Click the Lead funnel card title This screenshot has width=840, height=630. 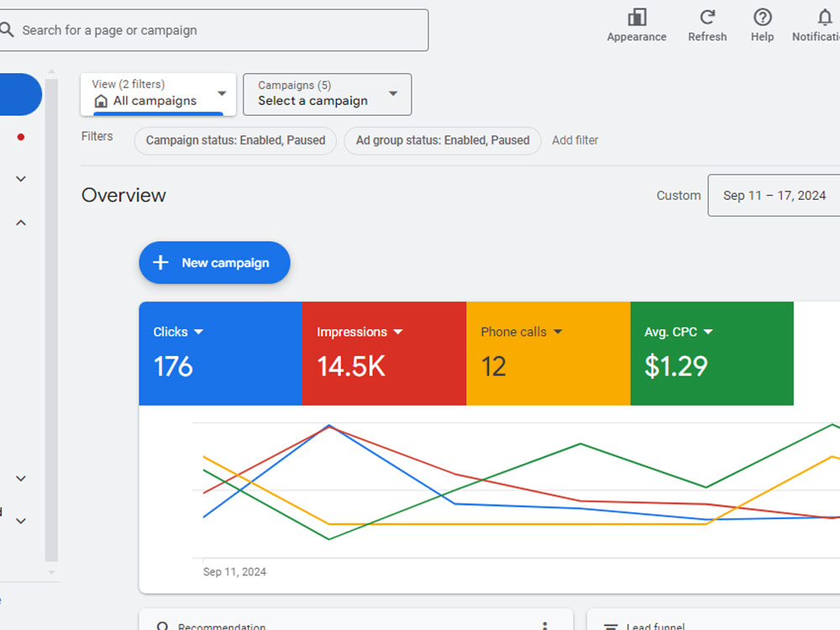tap(656, 626)
